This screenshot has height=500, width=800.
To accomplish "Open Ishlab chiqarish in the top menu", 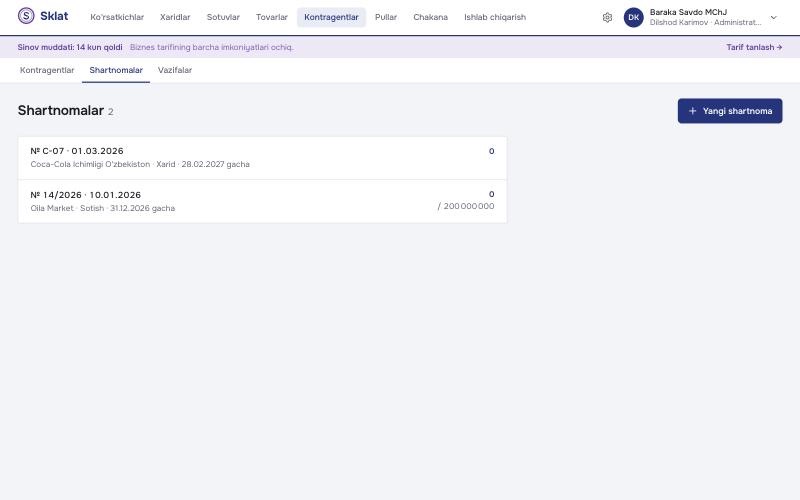I will (494, 17).
